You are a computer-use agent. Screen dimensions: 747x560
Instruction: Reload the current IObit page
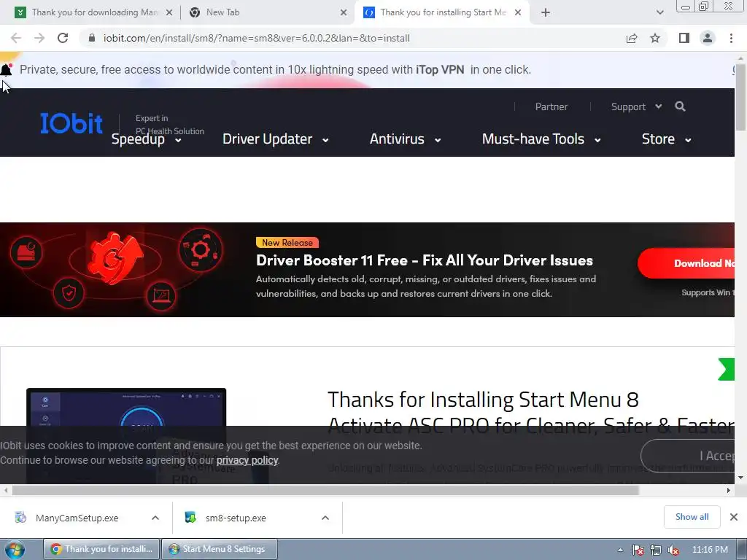point(63,38)
